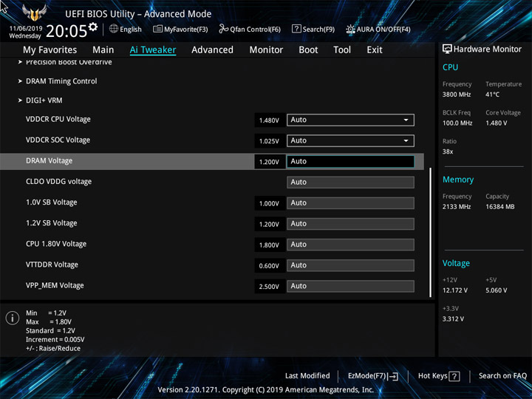Click the settings list scrollbar
The image size is (532, 399).
[430, 232]
